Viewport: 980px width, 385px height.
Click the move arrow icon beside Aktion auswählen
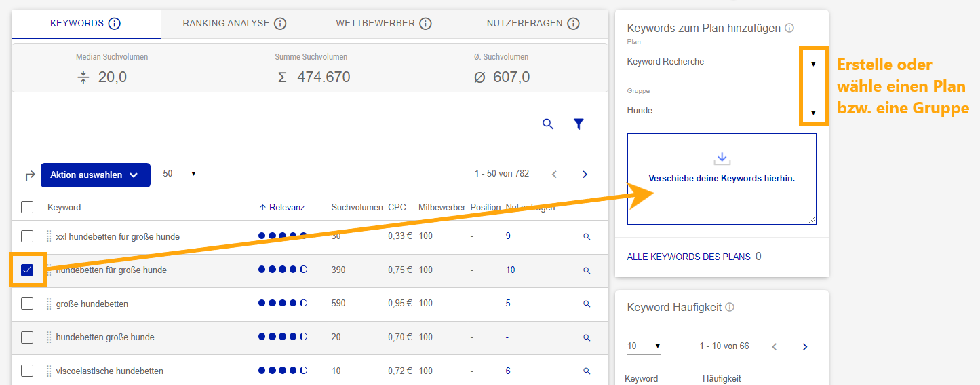pos(29,175)
